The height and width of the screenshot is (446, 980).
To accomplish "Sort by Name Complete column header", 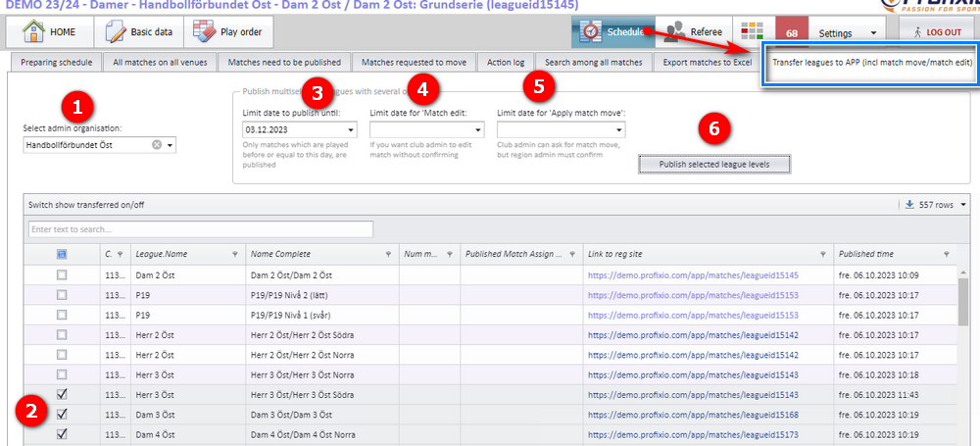I will [280, 254].
